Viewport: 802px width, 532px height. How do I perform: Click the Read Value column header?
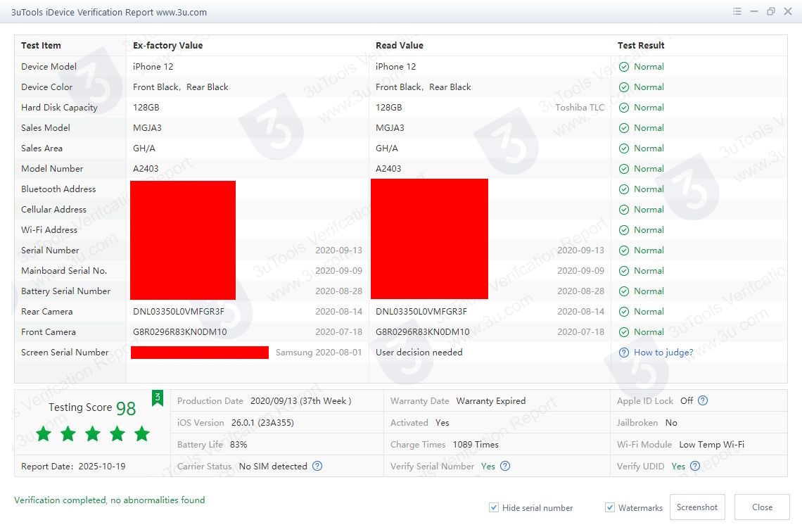400,46
